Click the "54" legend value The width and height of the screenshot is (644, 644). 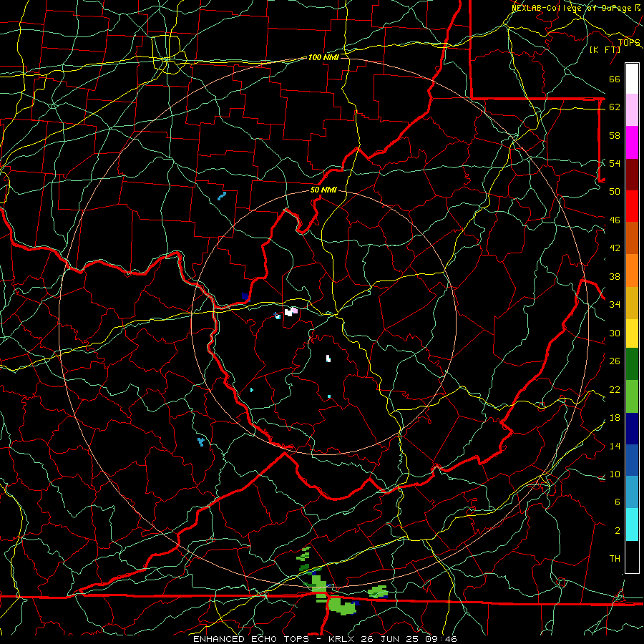pyautogui.click(x=615, y=163)
